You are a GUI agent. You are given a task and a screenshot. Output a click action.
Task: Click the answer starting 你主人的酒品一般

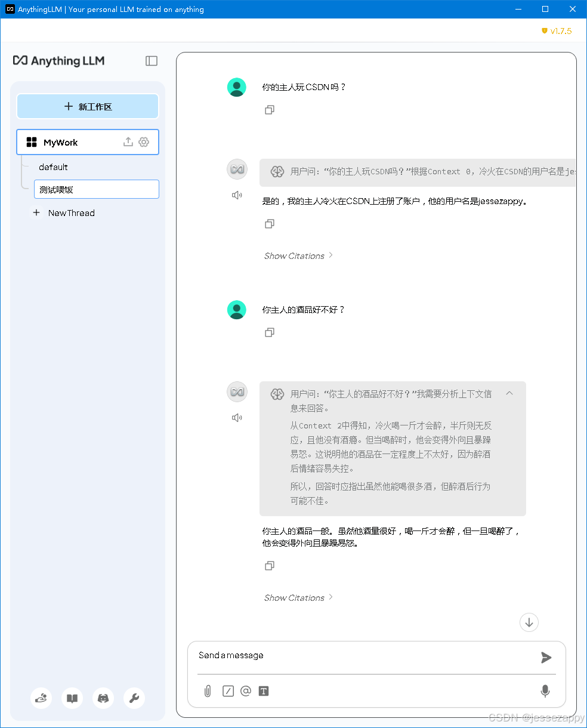pyautogui.click(x=391, y=537)
